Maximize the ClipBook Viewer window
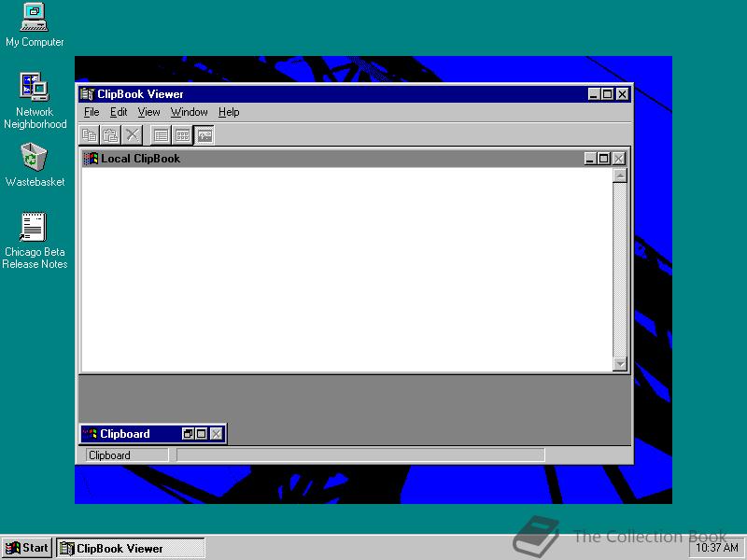This screenshot has height=560, width=747. [x=608, y=94]
